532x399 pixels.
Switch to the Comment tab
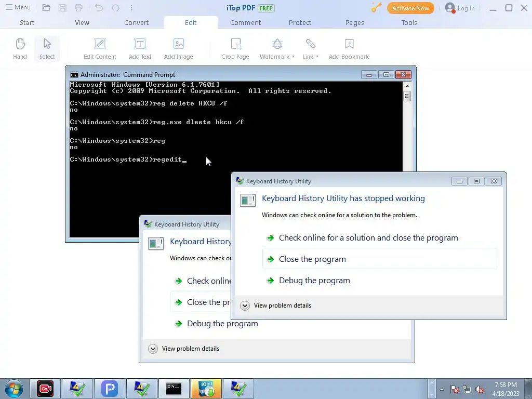[245, 22]
